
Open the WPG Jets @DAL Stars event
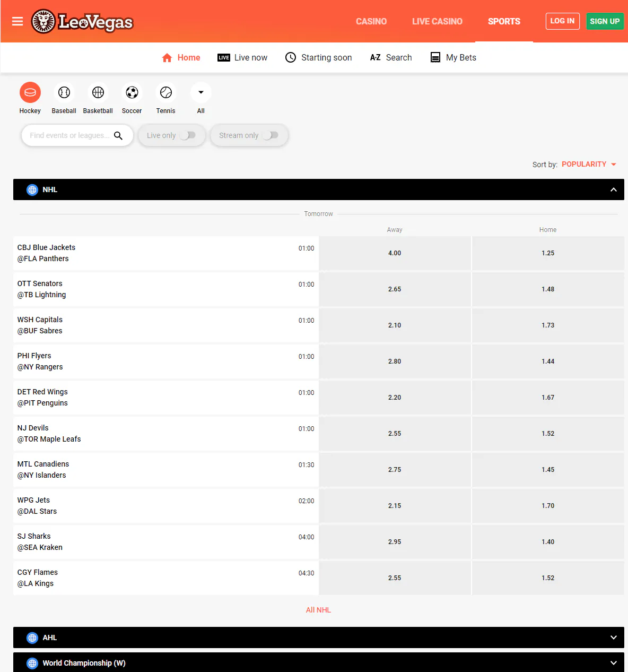pos(166,506)
